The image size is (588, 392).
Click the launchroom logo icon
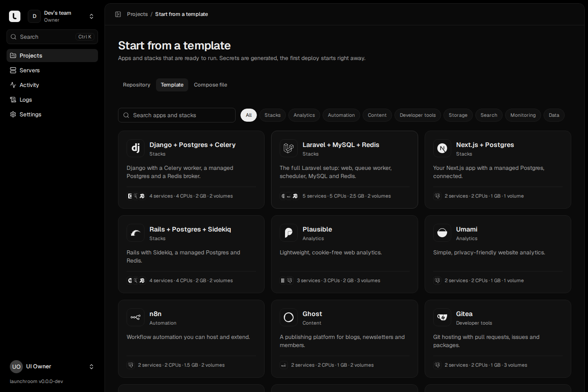point(15,16)
